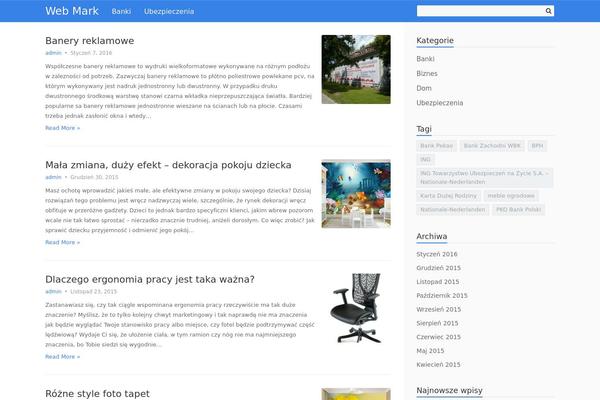Open the Czerwiec 2015 archive
The height and width of the screenshot is (400, 600).
(439, 337)
